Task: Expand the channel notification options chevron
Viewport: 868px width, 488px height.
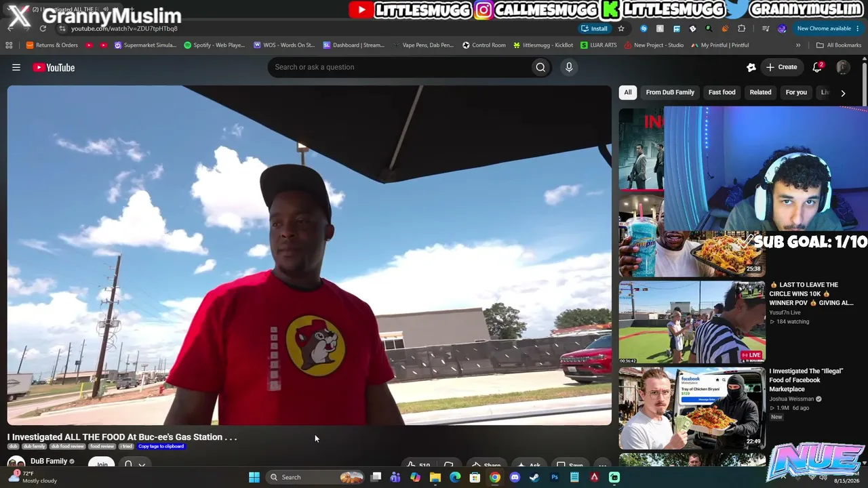Action: click(142, 465)
